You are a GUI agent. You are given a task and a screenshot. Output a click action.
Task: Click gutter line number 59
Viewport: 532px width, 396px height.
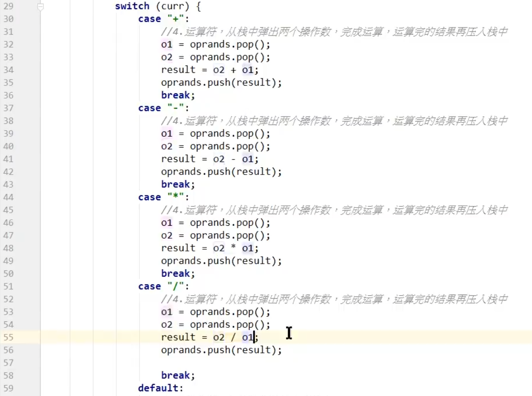point(9,388)
